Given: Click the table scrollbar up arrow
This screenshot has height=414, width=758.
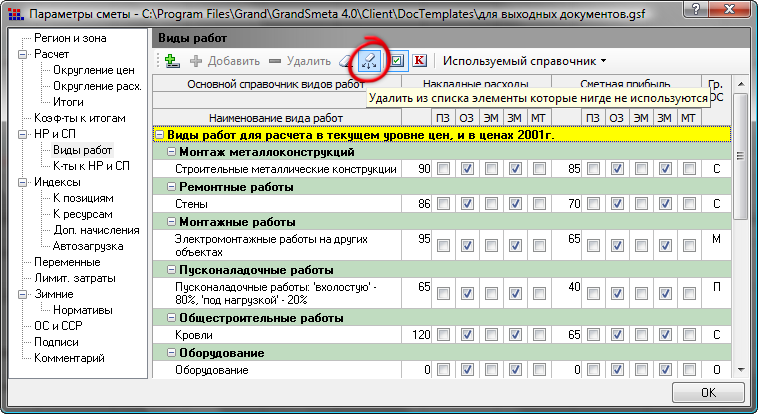Looking at the screenshot, I should pyautogui.click(x=741, y=84).
